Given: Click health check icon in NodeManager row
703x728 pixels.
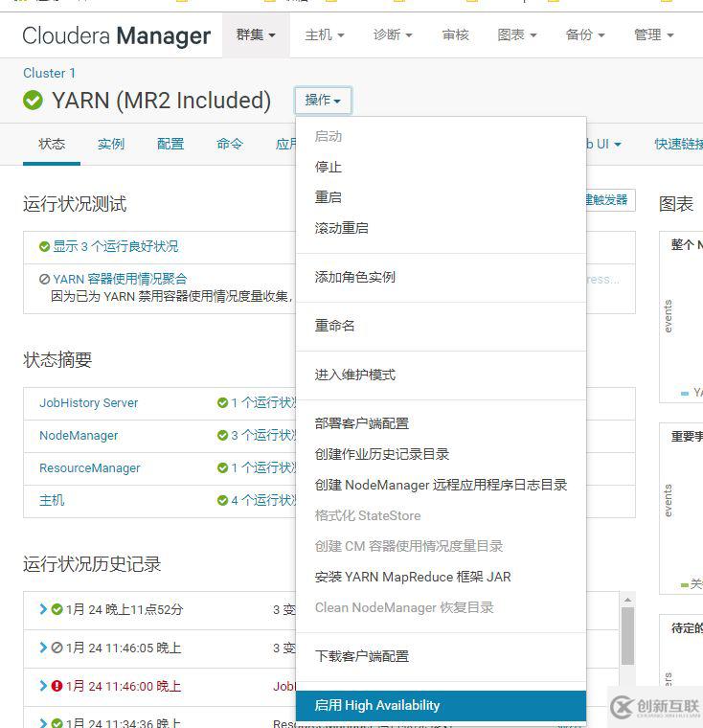Looking at the screenshot, I should point(222,435).
